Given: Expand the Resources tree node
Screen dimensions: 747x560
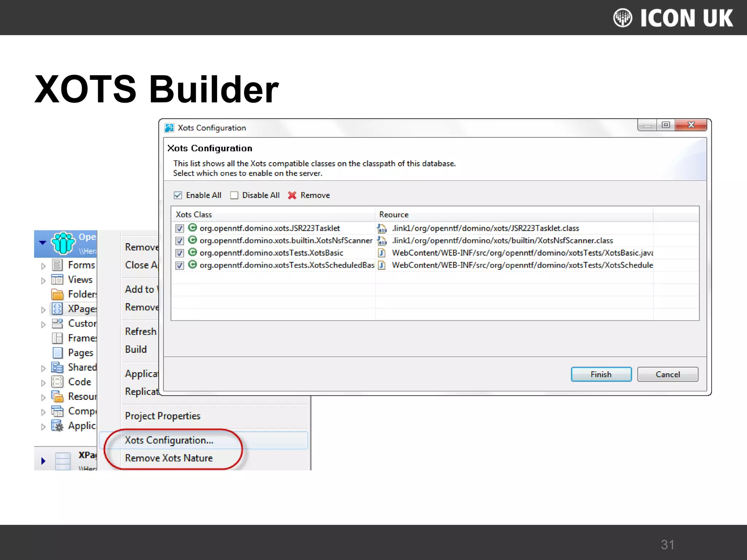Looking at the screenshot, I should click(x=43, y=397).
